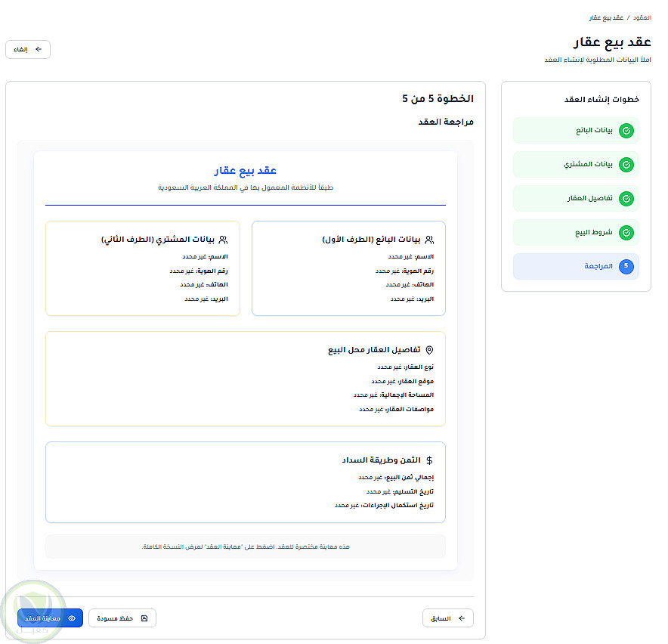This screenshot has width=668, height=644.
Task: Select the المراجعة step
Action: coord(576,266)
